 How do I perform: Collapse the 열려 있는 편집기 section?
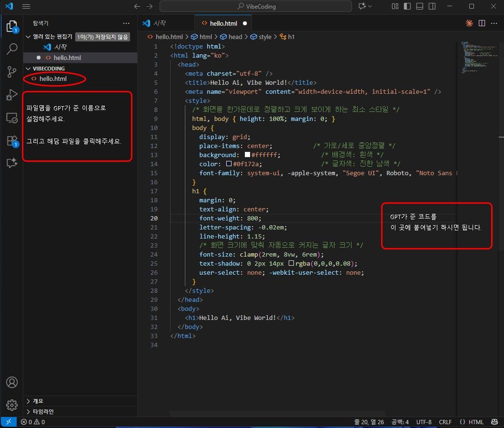click(x=28, y=36)
